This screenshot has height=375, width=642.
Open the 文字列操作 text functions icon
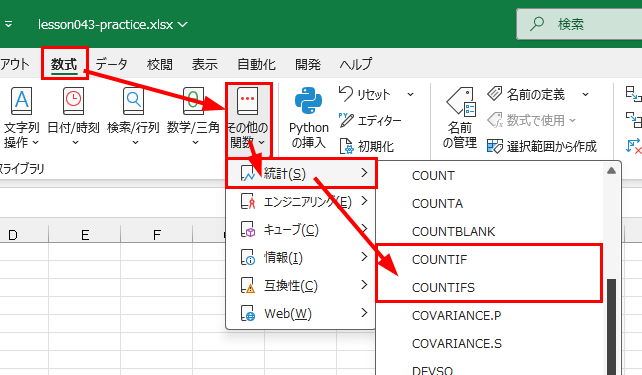tap(21, 101)
